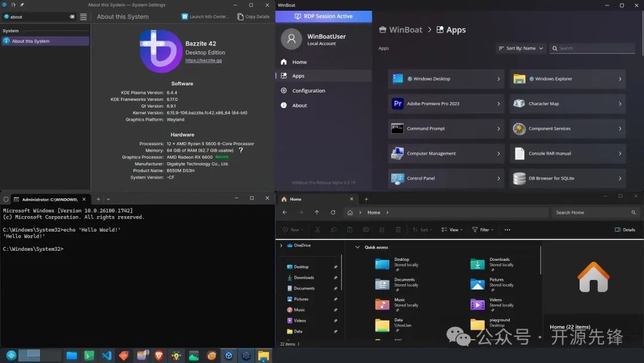The height and width of the screenshot is (363, 644).
Task: Open a new File Explorer tab
Action: point(366,199)
